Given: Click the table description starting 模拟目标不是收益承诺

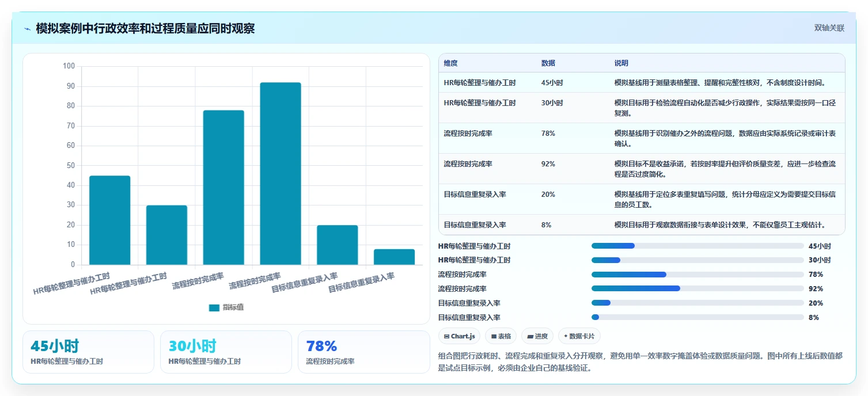Looking at the screenshot, I should (725, 169).
